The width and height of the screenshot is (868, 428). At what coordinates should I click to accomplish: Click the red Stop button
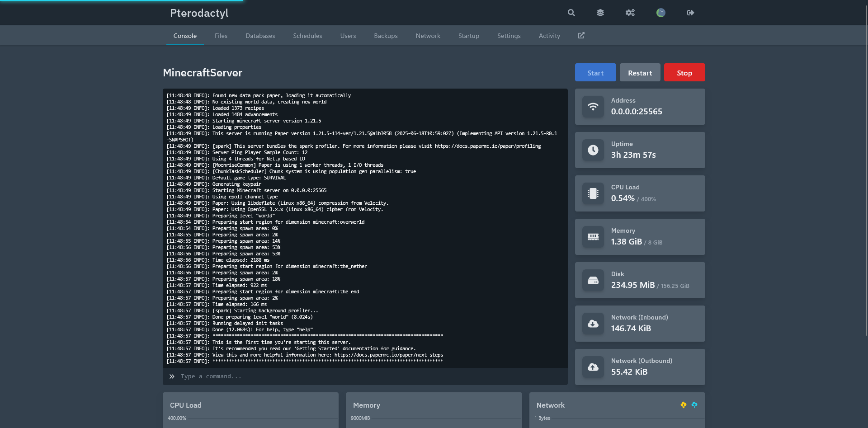pyautogui.click(x=684, y=72)
